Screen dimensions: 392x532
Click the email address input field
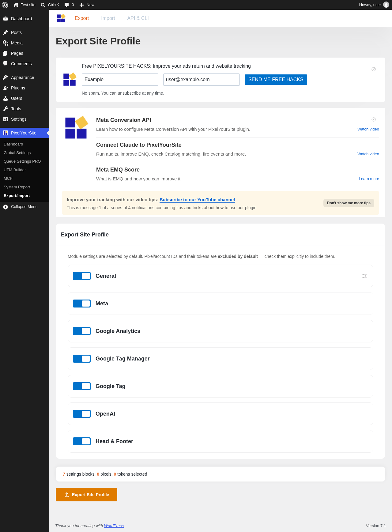pyautogui.click(x=202, y=80)
